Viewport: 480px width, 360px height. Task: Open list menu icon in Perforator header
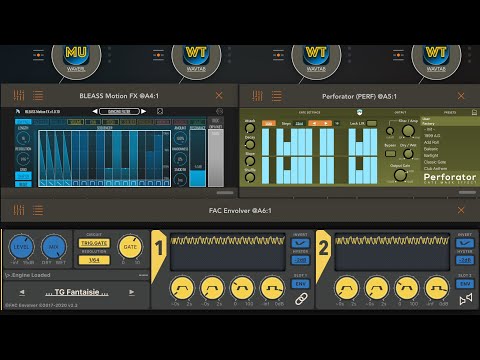[x=277, y=96]
